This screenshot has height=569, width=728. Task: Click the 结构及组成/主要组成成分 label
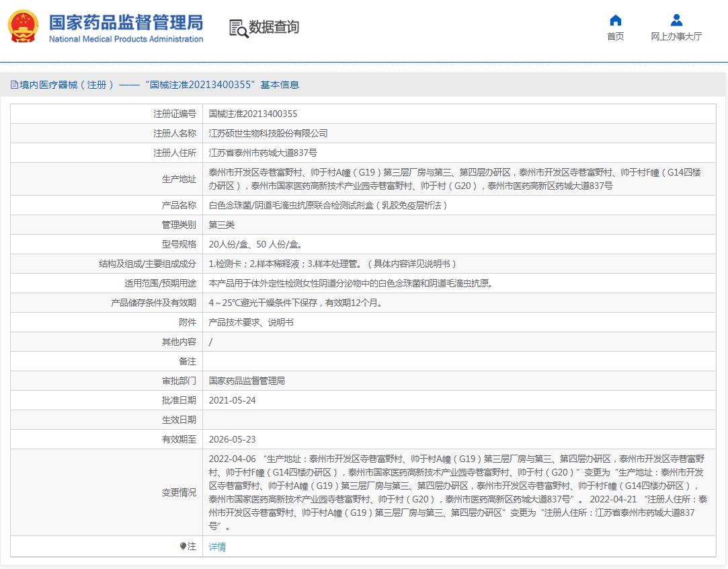pos(147,264)
